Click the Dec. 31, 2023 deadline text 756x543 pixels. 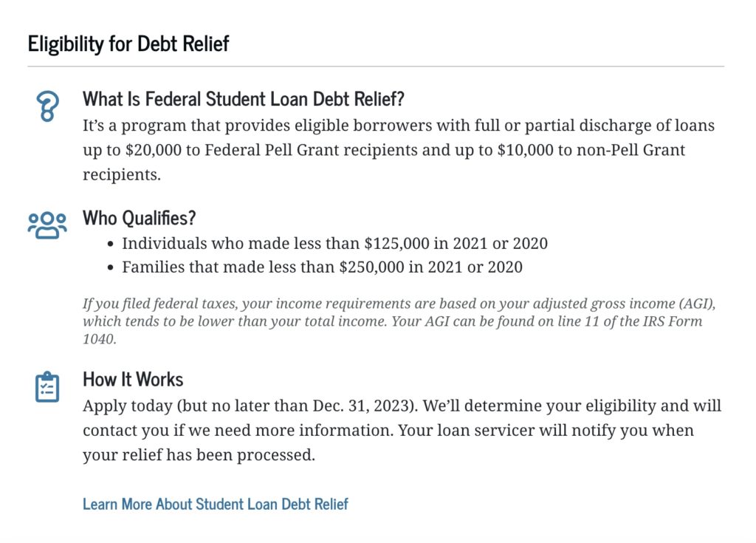click(357, 406)
